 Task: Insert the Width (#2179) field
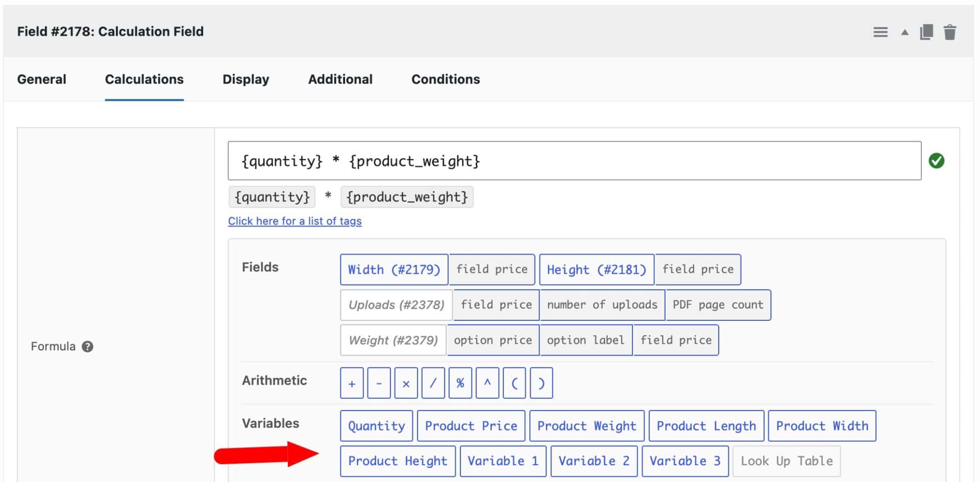pyautogui.click(x=394, y=269)
